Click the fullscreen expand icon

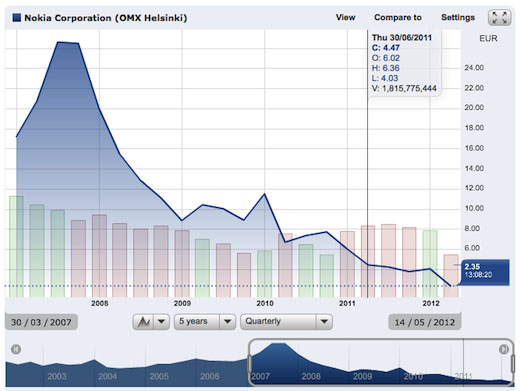(x=499, y=17)
